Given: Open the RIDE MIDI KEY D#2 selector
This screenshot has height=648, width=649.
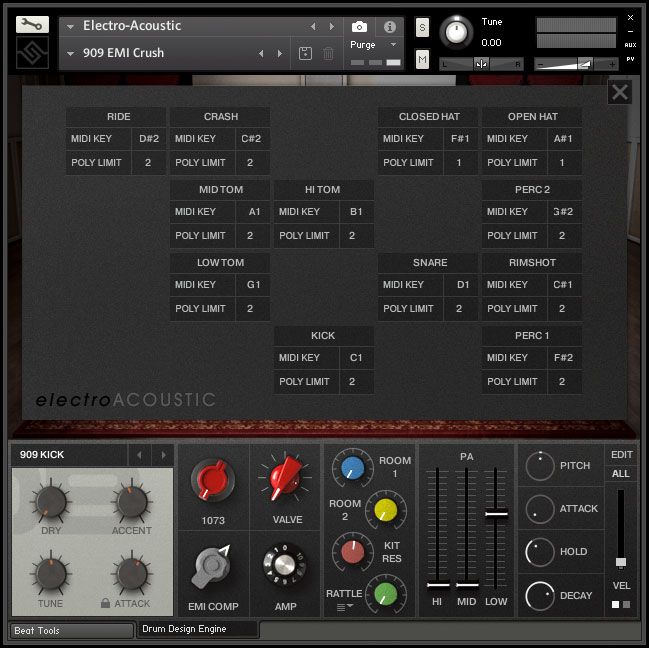Looking at the screenshot, I should 149,139.
